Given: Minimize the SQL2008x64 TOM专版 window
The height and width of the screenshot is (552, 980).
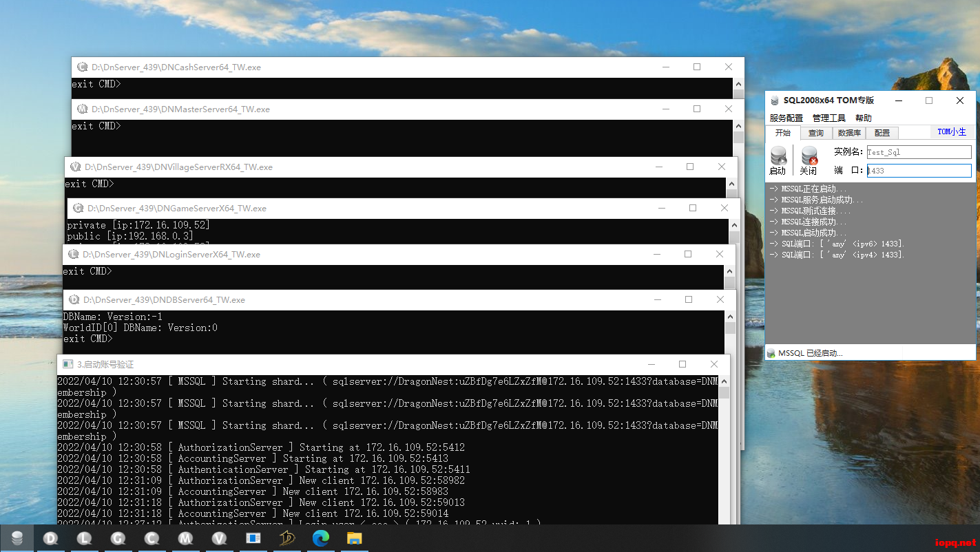Looking at the screenshot, I should [897, 100].
